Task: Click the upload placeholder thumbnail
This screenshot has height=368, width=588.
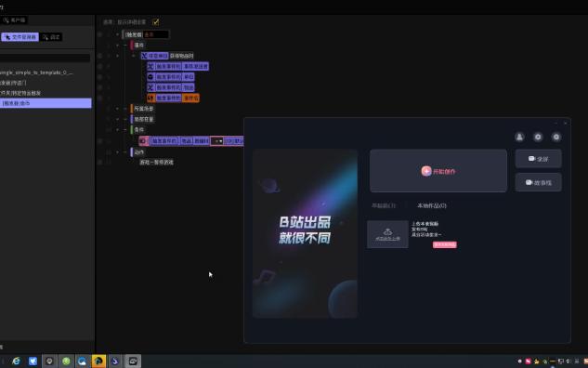Action: pos(387,234)
